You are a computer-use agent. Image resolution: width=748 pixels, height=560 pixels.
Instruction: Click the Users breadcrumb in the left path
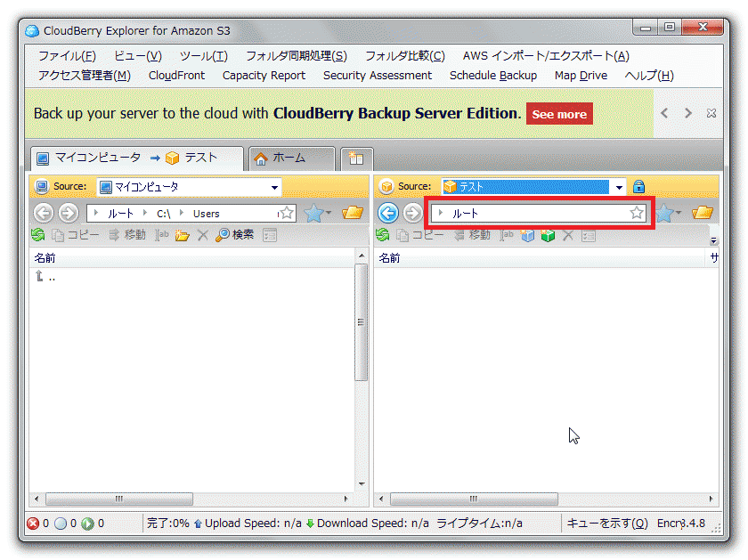click(206, 214)
